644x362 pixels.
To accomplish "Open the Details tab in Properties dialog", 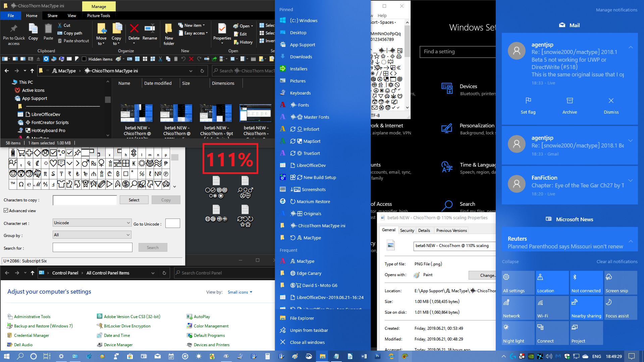I will coord(424,230).
